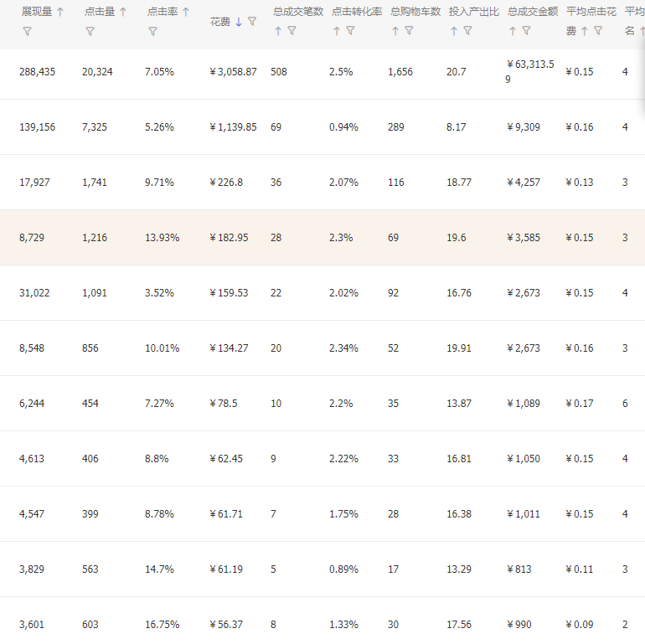The height and width of the screenshot is (644, 645).
Task: Filter the 投入产出比 column
Action: tap(467, 30)
